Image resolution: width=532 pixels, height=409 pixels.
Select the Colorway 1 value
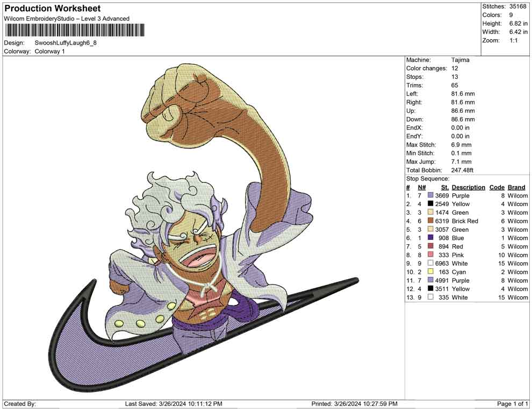49,52
